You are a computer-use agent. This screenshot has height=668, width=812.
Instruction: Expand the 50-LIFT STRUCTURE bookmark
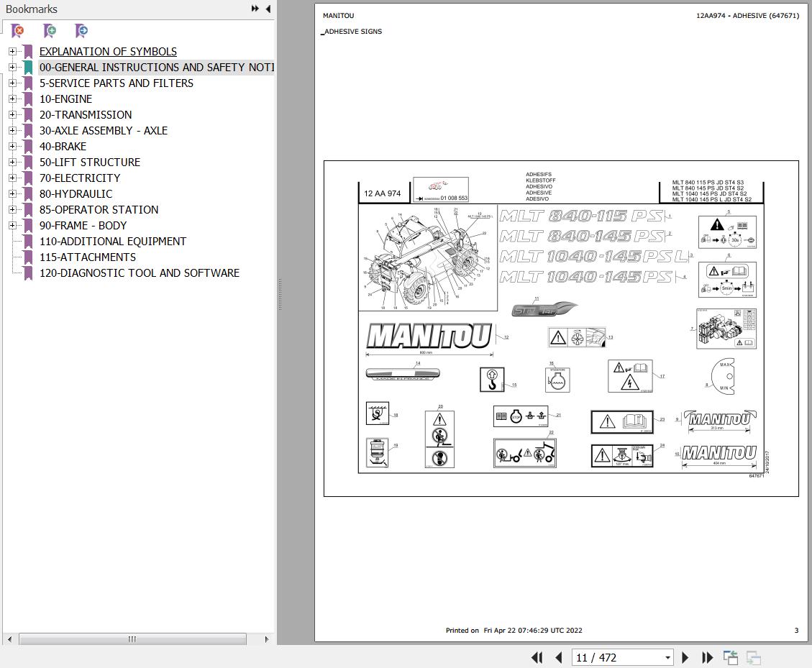12,162
